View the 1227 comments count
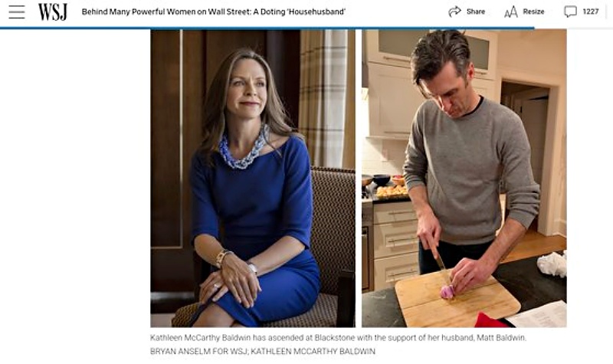Image resolution: width=613 pixels, height=364 pixels. [591, 11]
